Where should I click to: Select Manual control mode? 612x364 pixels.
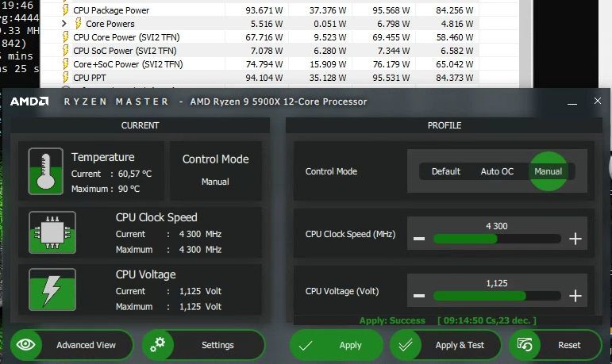coord(548,171)
